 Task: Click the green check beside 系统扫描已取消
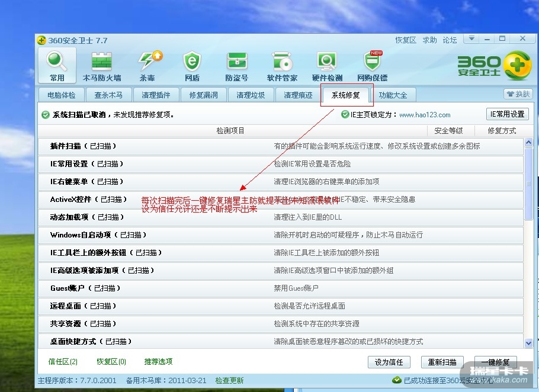(45, 115)
